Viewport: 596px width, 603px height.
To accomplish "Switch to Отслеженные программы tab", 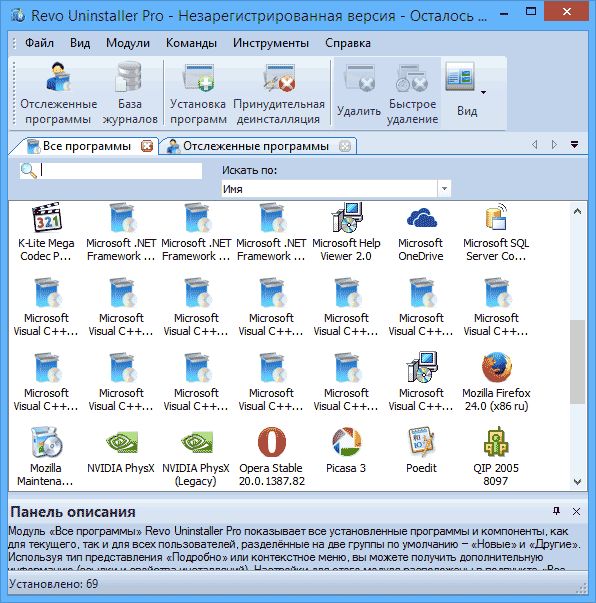I will point(256,146).
